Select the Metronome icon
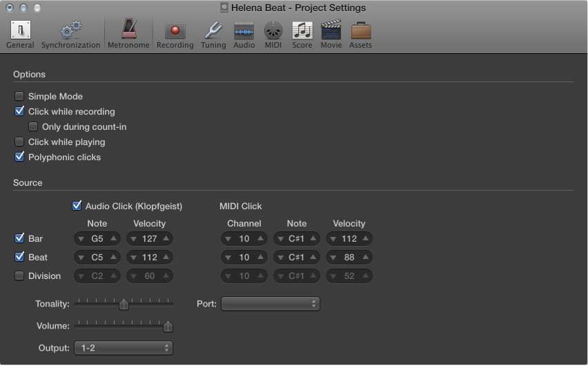Screen dimensions: 588x366 pyautogui.click(x=128, y=29)
